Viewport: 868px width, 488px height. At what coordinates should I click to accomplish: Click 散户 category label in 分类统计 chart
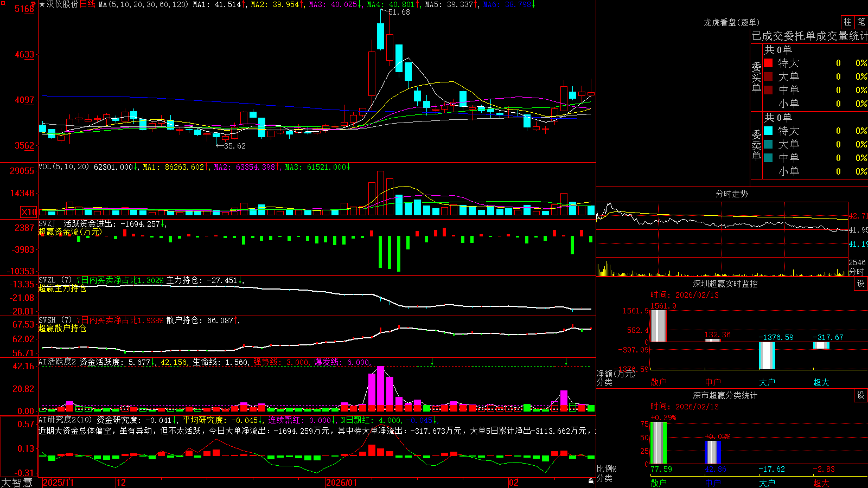pos(659,483)
